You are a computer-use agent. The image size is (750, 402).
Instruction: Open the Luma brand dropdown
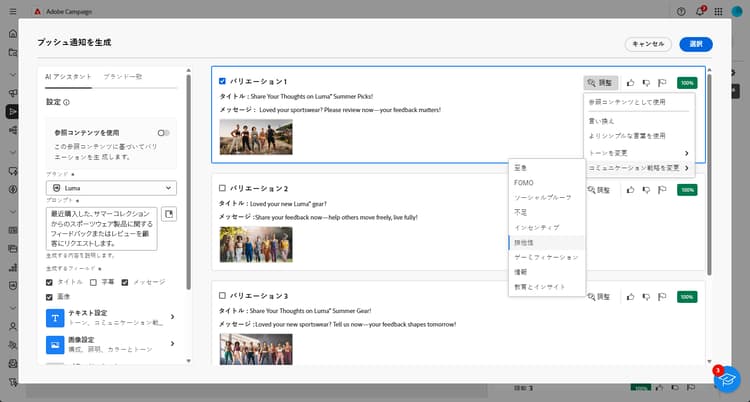(x=111, y=188)
